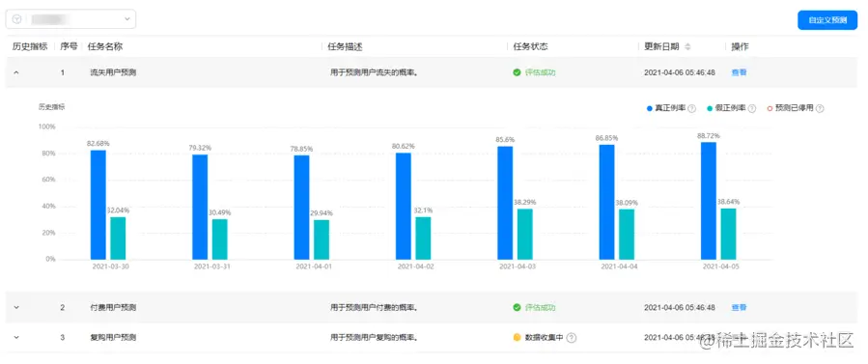Screen dimensions: 868x364
Task: Click the 数据收集中 status text
Action: pos(545,337)
